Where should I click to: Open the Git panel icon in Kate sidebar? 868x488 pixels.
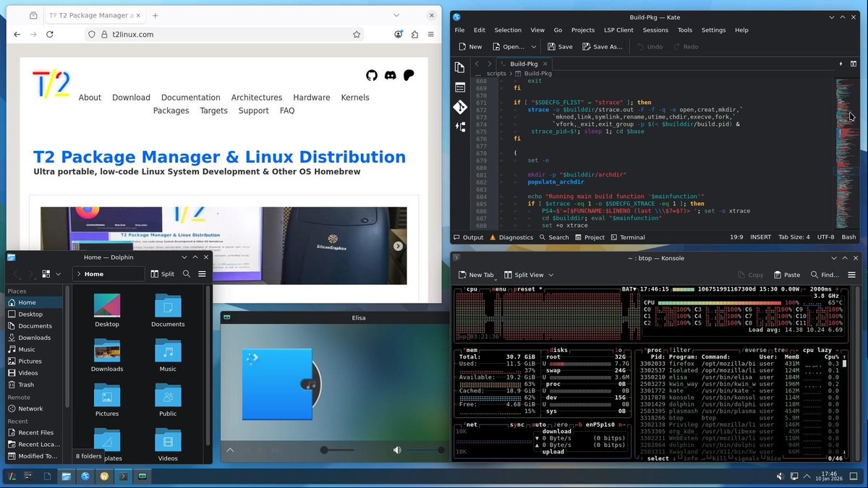tap(460, 107)
